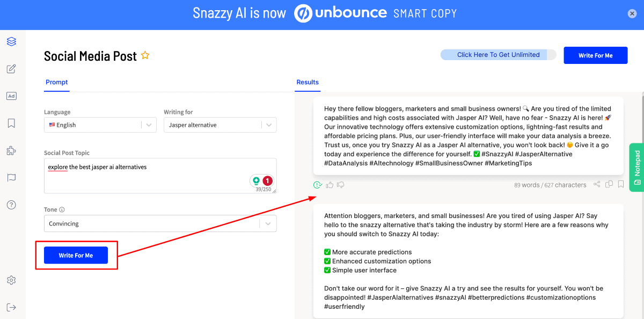The height and width of the screenshot is (319, 644).
Task: Open the Language dropdown
Action: coord(100,125)
